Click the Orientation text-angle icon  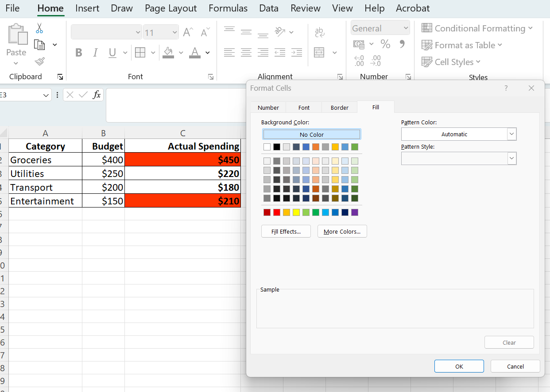(x=280, y=31)
